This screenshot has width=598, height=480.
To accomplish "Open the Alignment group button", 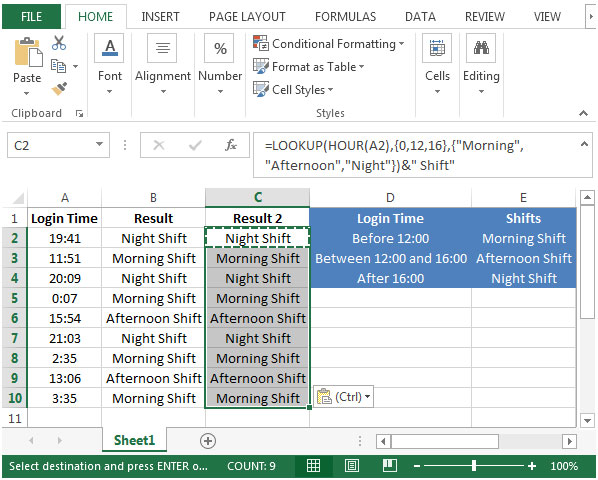I will (162, 48).
